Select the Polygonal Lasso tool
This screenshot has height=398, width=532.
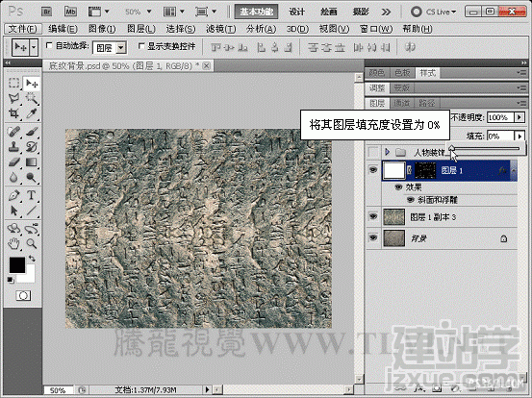[x=13, y=98]
